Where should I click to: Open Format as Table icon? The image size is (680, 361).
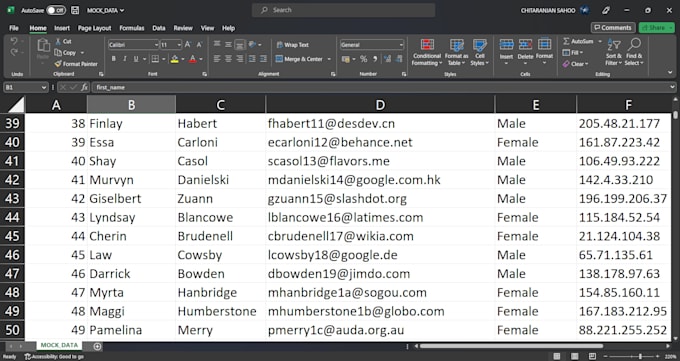tap(457, 45)
